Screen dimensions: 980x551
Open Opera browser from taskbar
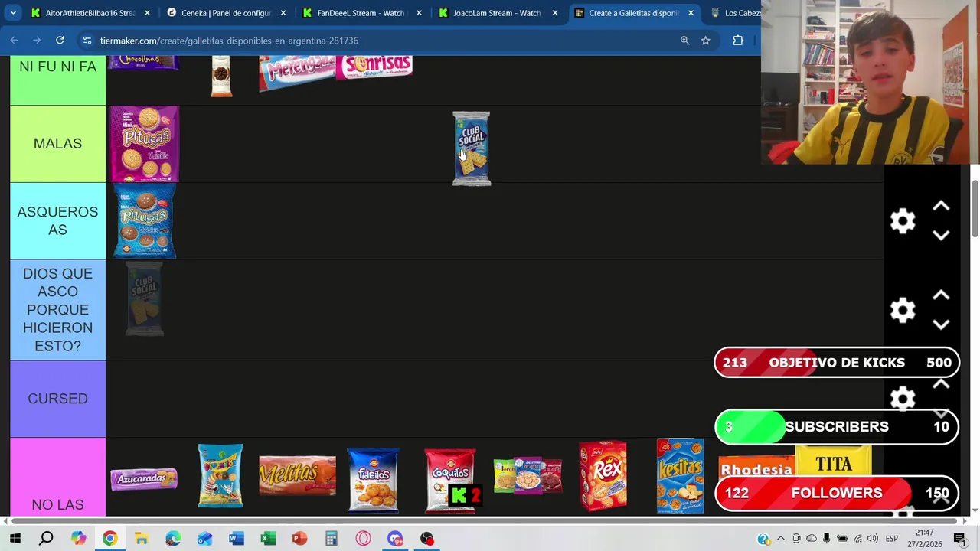pyautogui.click(x=363, y=539)
